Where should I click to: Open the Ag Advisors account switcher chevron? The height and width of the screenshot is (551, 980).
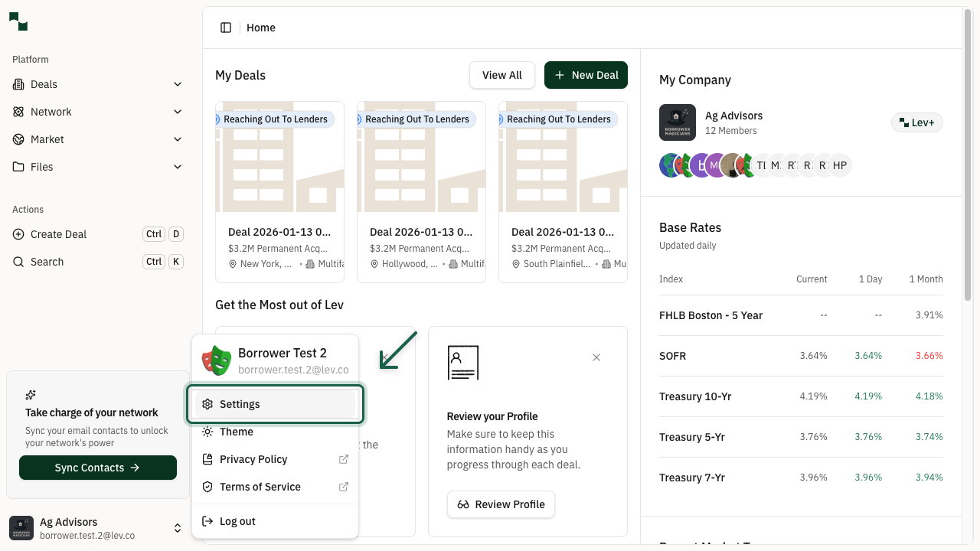[x=178, y=527]
